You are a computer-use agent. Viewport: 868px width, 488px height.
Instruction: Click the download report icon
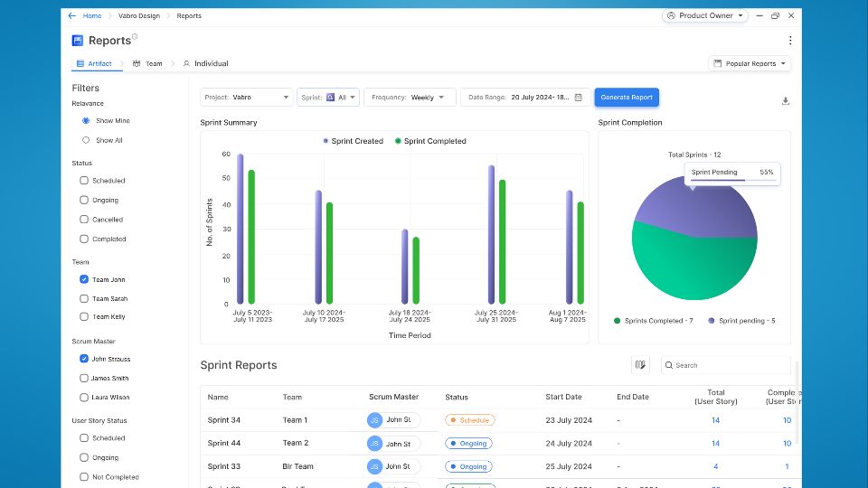click(785, 101)
